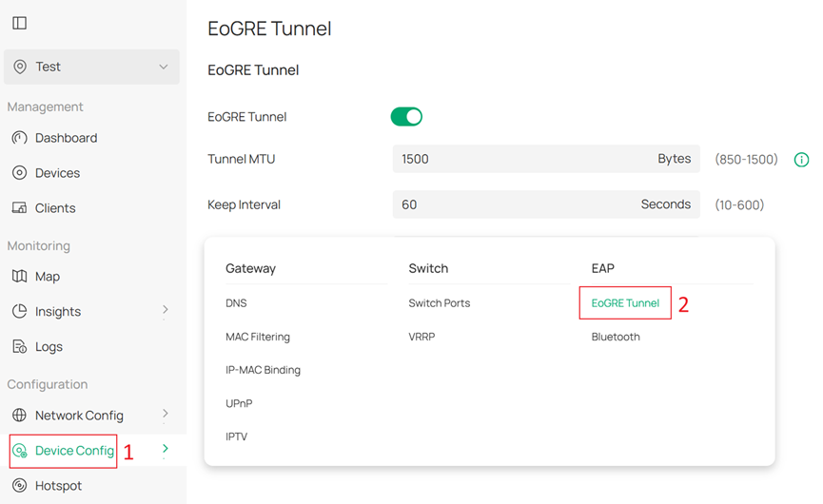The width and height of the screenshot is (823, 504).
Task: Open IPTV under Gateway
Action: pos(236,436)
